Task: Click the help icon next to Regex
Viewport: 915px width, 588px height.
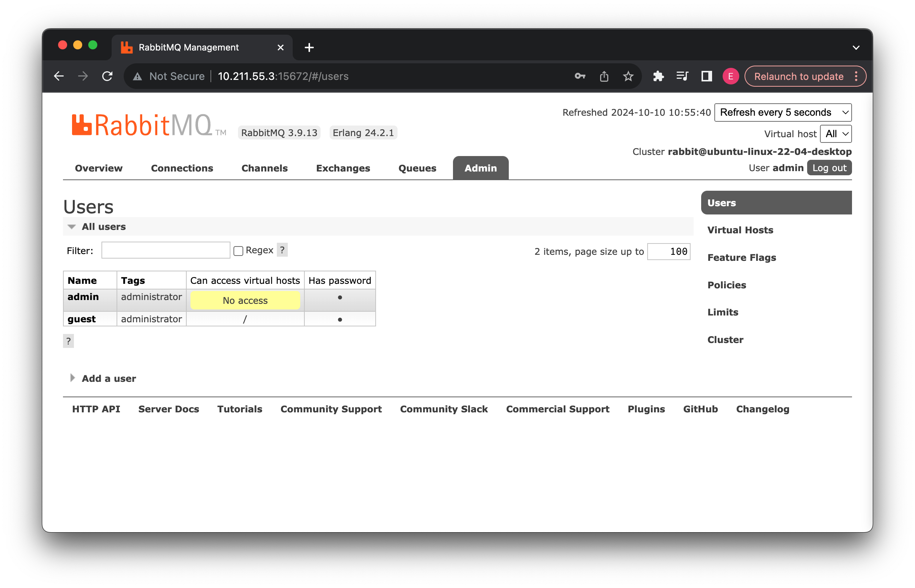Action: (282, 250)
